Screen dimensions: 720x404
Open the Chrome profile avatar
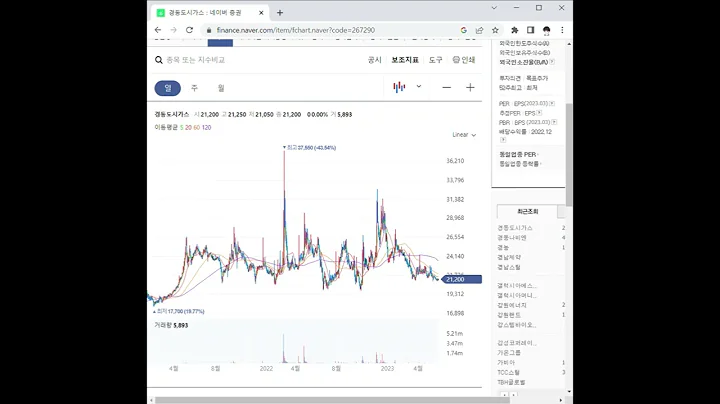[x=546, y=30]
